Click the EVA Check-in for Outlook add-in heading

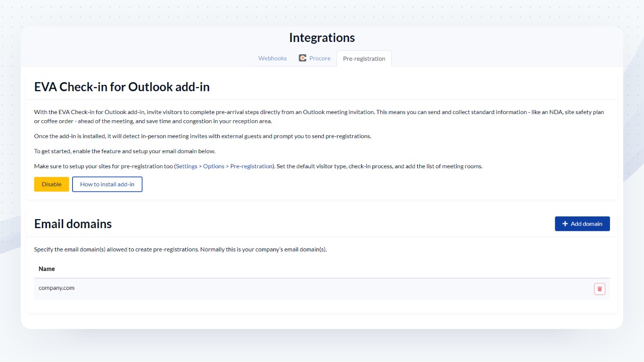pos(122,87)
